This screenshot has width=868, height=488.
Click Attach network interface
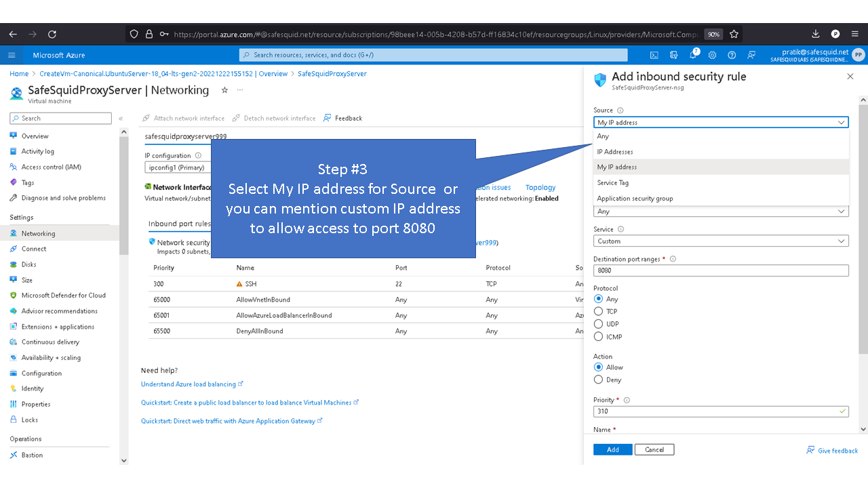click(183, 119)
